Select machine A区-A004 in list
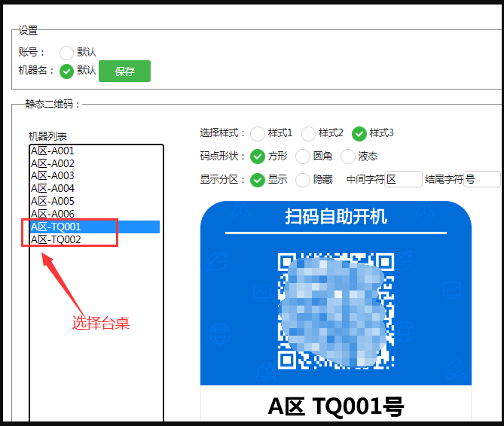The image size is (504, 426). tap(95, 188)
